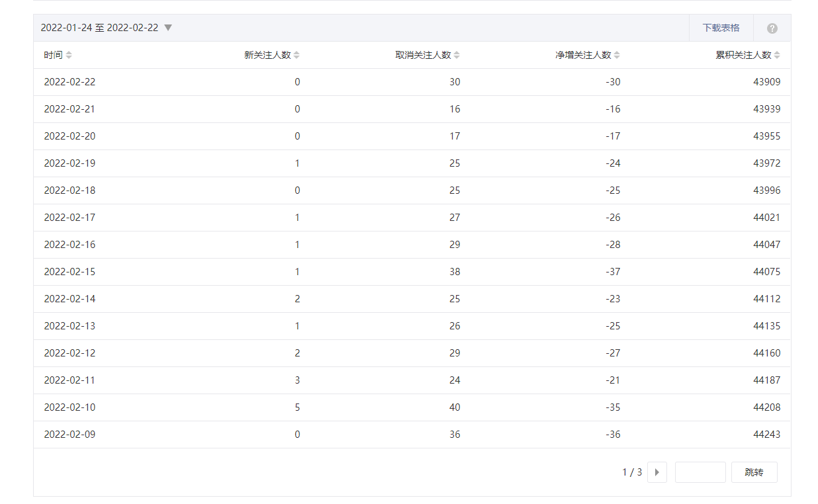Click sort arrows beside 累积关注人数
This screenshot has width=818, height=504.
pos(777,56)
